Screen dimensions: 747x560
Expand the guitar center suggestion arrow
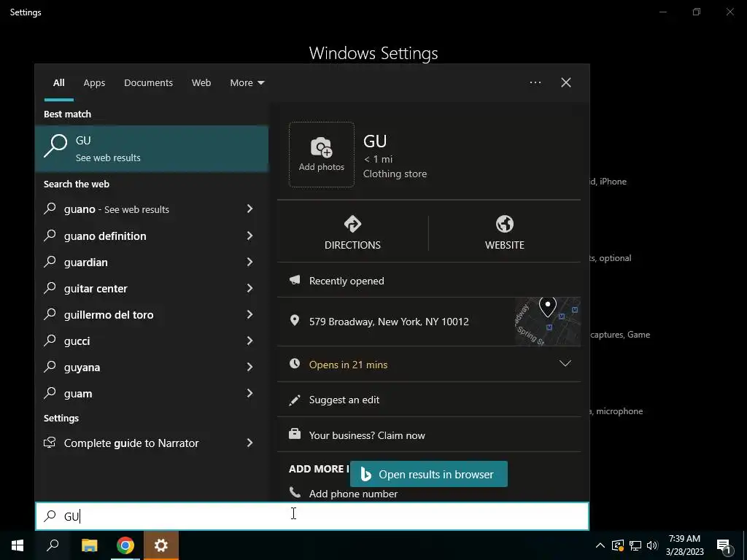[249, 287]
